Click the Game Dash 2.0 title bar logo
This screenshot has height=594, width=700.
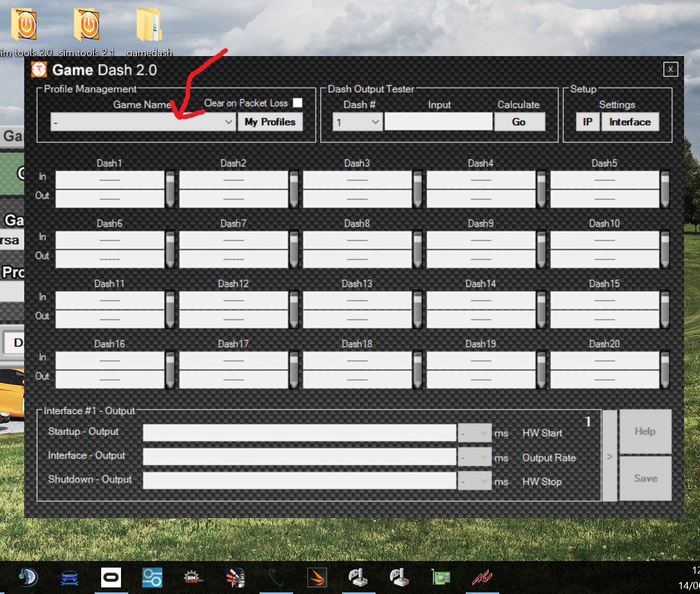pyautogui.click(x=39, y=69)
